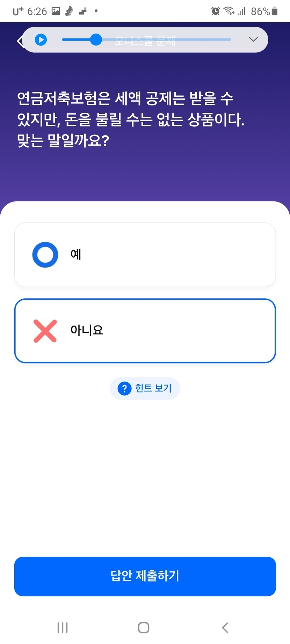
Task: Submit with 답안 제출하기 button
Action: click(145, 576)
